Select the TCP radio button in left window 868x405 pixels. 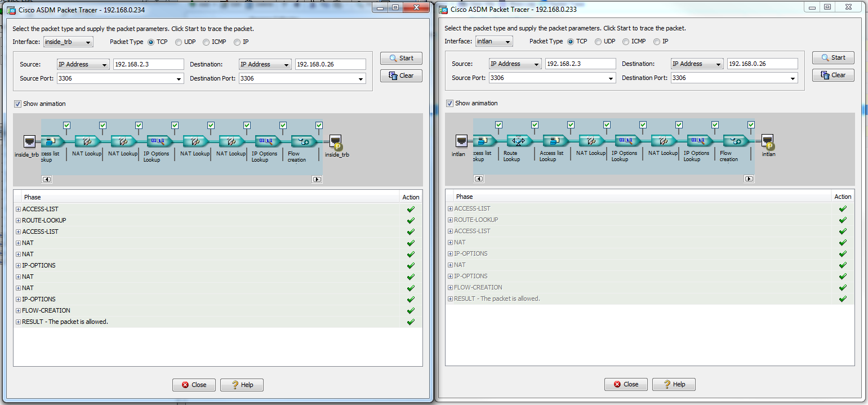150,42
